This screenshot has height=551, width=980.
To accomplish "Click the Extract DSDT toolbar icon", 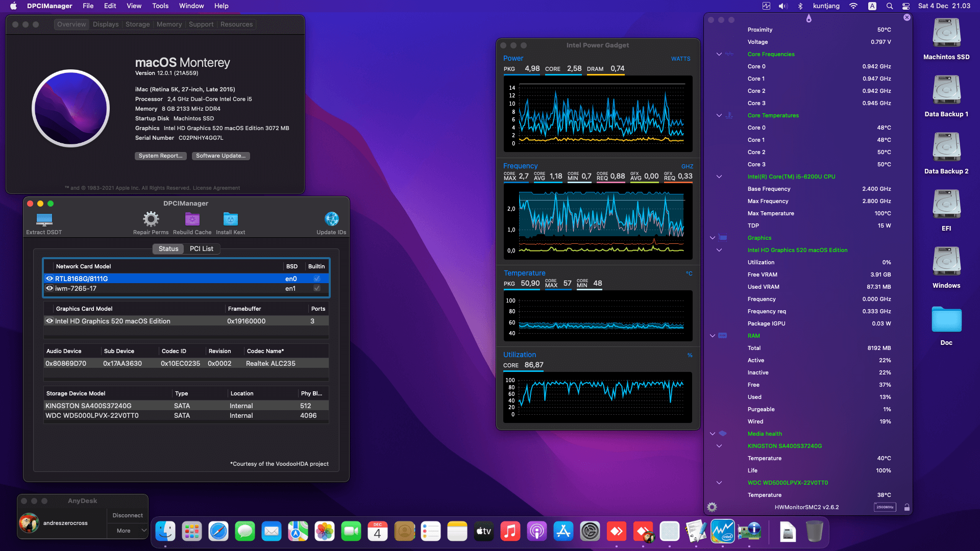I will [44, 219].
